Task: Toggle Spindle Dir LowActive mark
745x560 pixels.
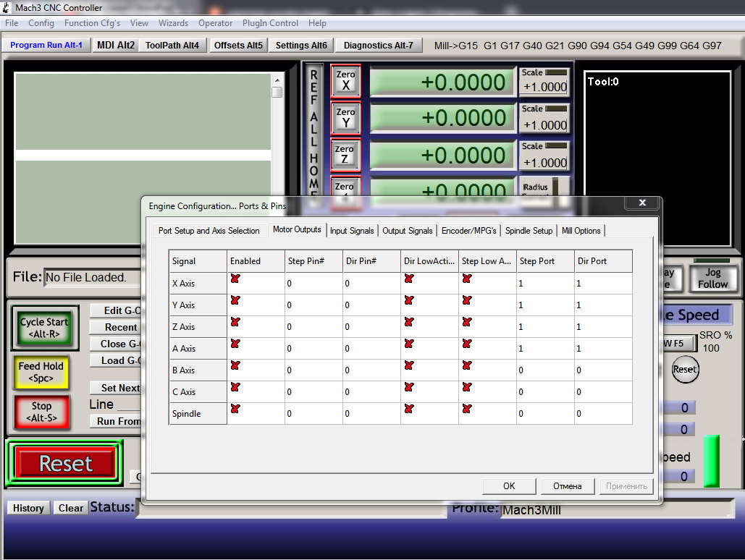Action: pos(409,409)
